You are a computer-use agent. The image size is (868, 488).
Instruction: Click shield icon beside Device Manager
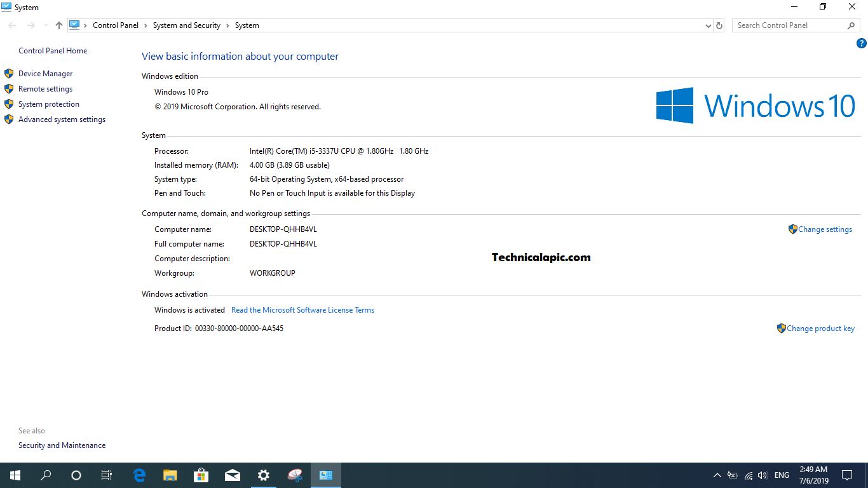point(9,74)
